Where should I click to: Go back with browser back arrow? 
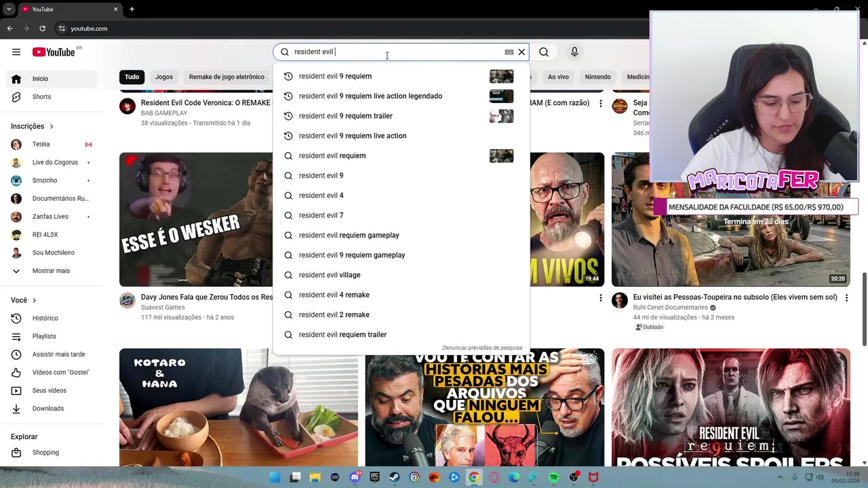coord(9,28)
